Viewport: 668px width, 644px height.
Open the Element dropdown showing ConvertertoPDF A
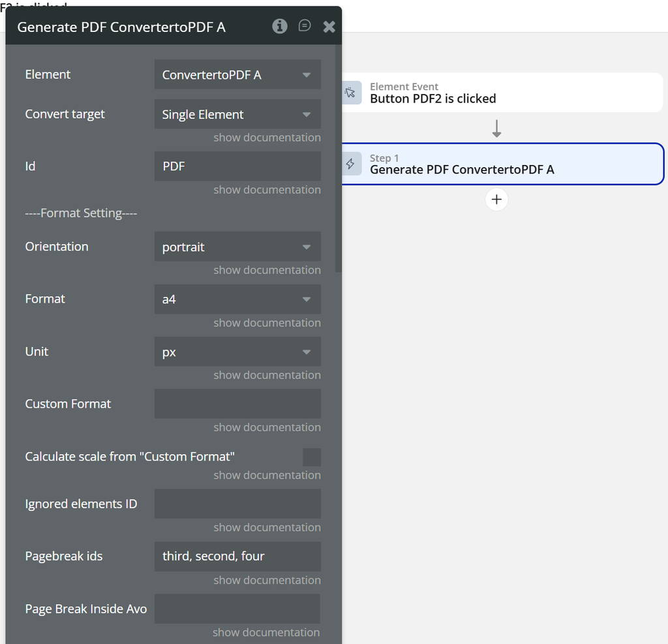click(237, 75)
